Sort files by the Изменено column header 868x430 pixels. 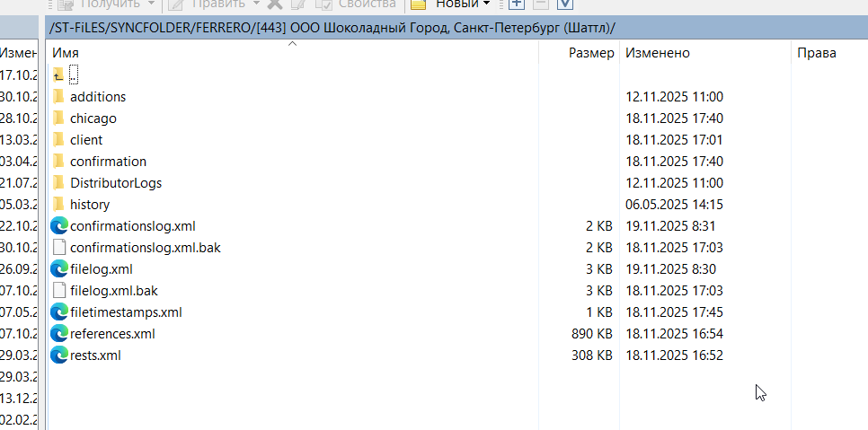point(705,53)
